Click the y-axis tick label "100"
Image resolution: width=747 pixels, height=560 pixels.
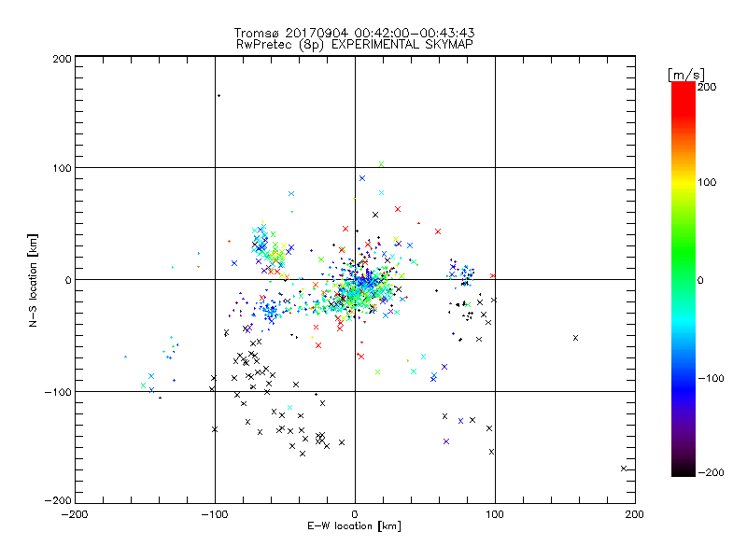pos(63,169)
